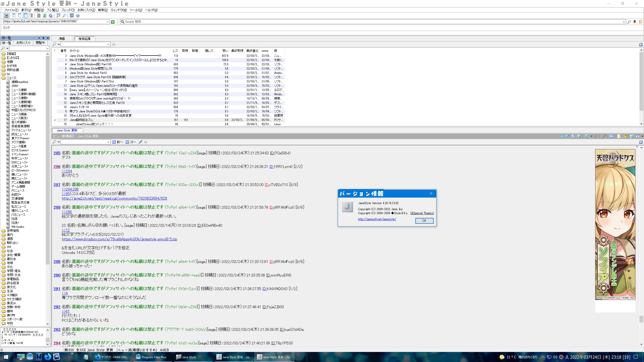Click post number 290 link
The height and width of the screenshot is (362, 644).
[x=57, y=275]
